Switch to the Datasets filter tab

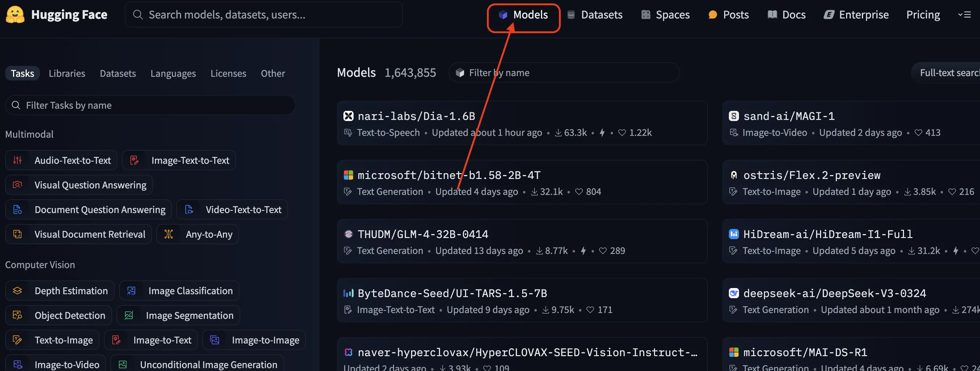tap(118, 73)
